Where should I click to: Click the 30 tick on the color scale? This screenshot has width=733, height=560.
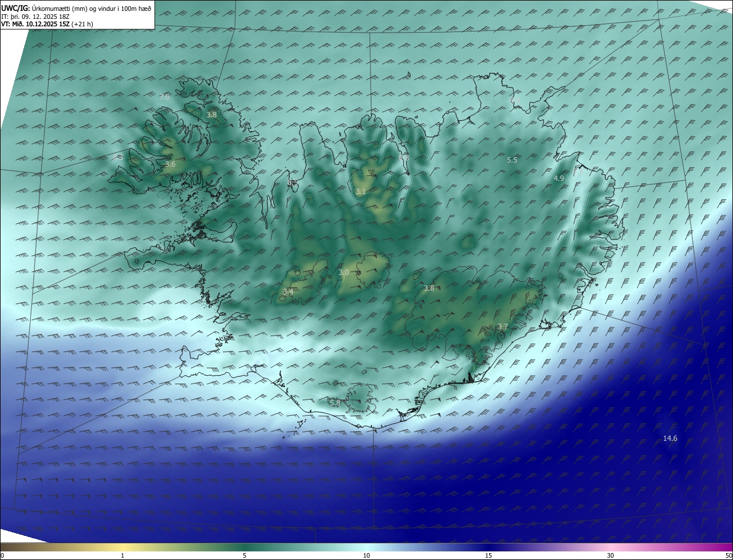click(x=610, y=555)
